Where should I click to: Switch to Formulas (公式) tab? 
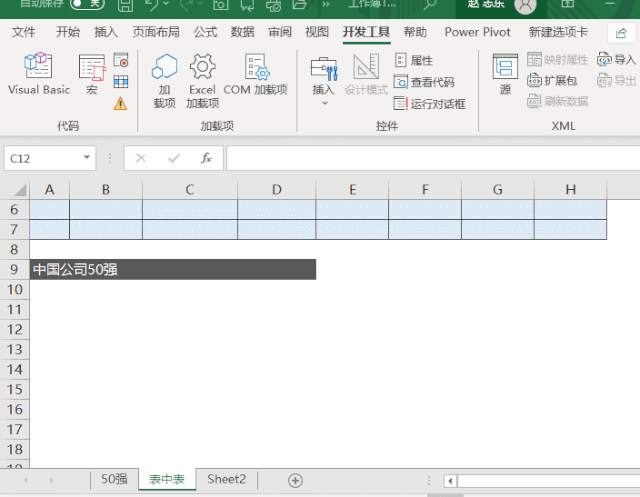(205, 32)
